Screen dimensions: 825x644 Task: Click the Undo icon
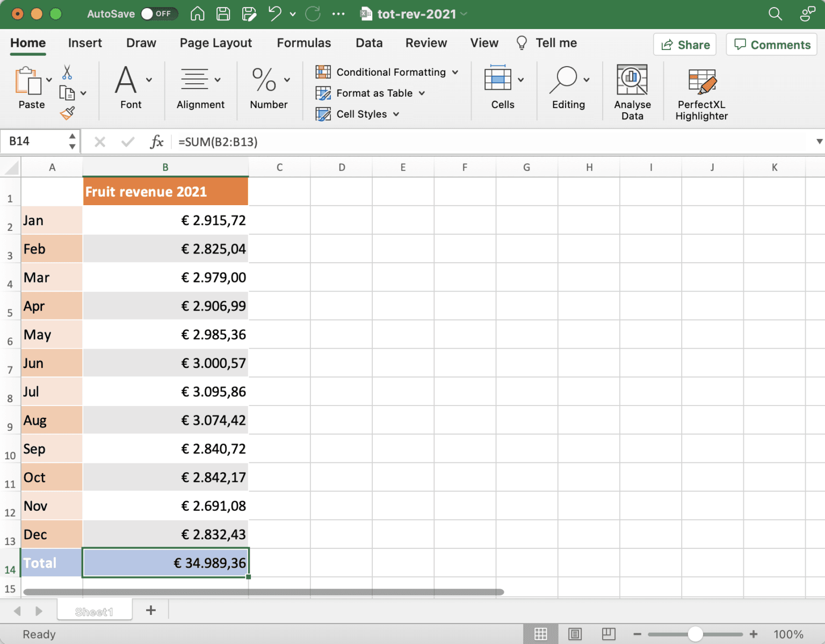click(274, 13)
